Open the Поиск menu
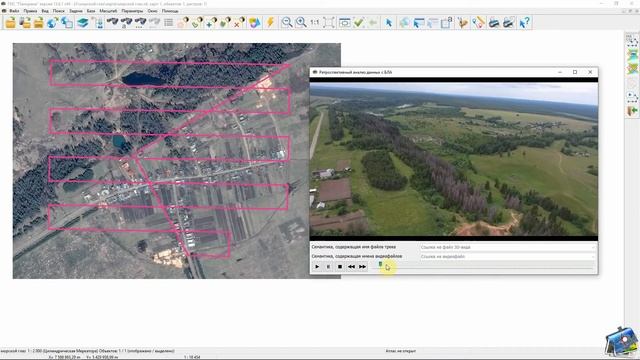Viewport: 640px width, 360px height. tap(58, 11)
